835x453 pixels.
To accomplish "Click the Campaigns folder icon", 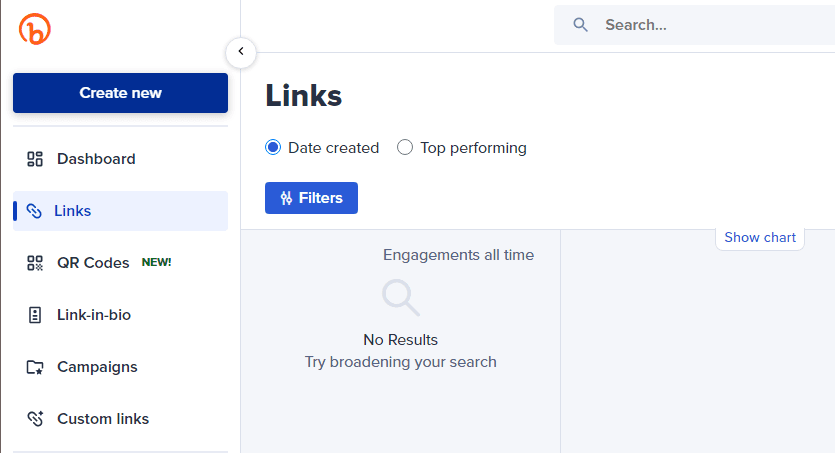I will (x=35, y=367).
